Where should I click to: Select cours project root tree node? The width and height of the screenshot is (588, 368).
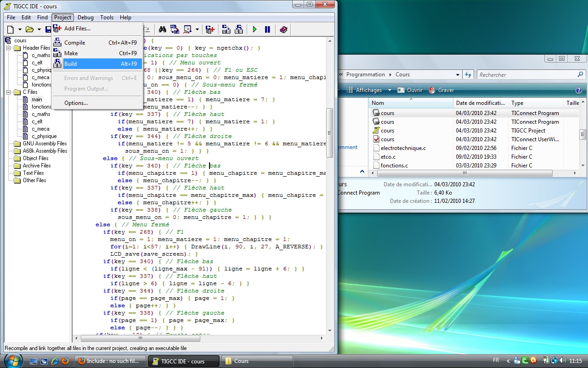click(x=20, y=40)
